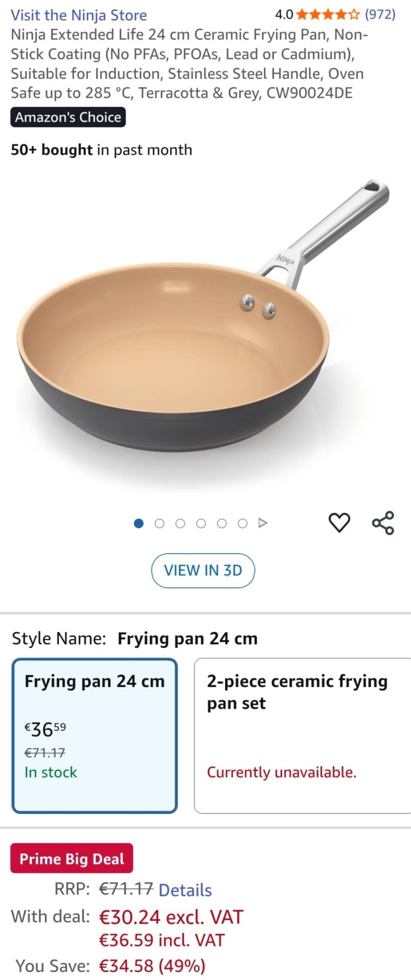Select the first image carousel dot
The width and height of the screenshot is (411, 980).
pyautogui.click(x=138, y=523)
